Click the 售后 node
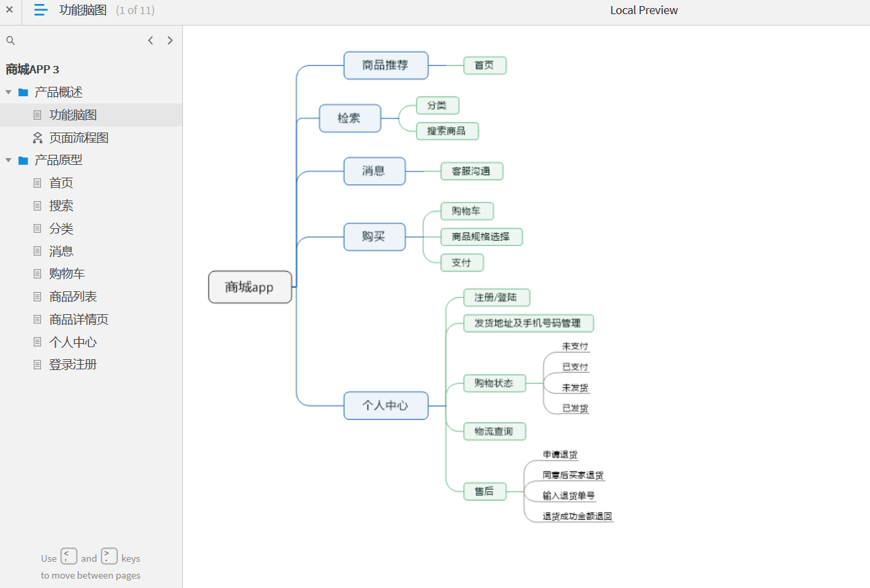Viewport: 870px width, 588px height. [485, 491]
